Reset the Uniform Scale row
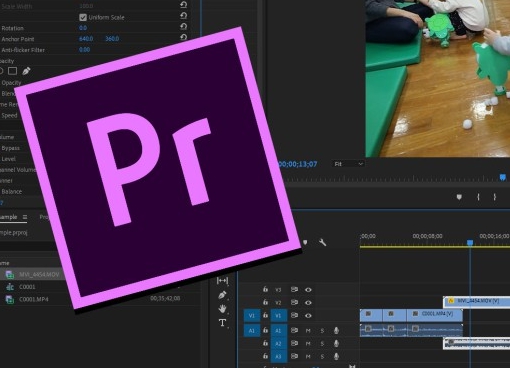The width and height of the screenshot is (510, 368). [x=184, y=15]
